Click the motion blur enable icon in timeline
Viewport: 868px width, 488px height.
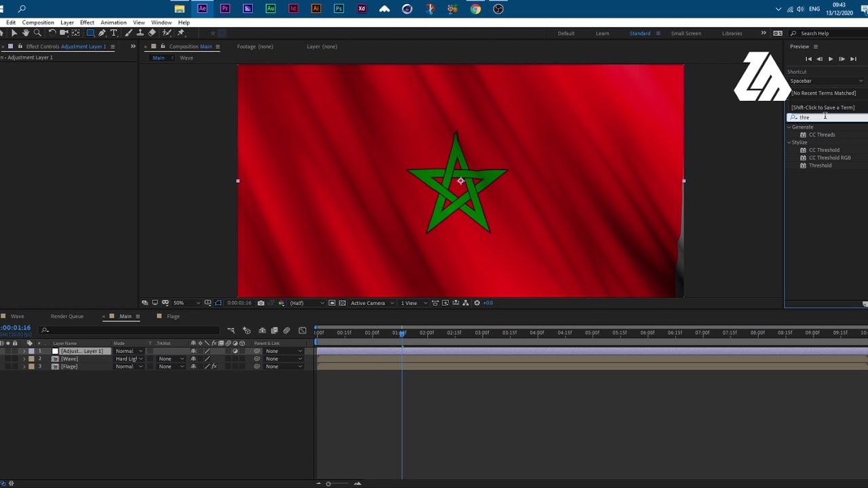pyautogui.click(x=286, y=330)
